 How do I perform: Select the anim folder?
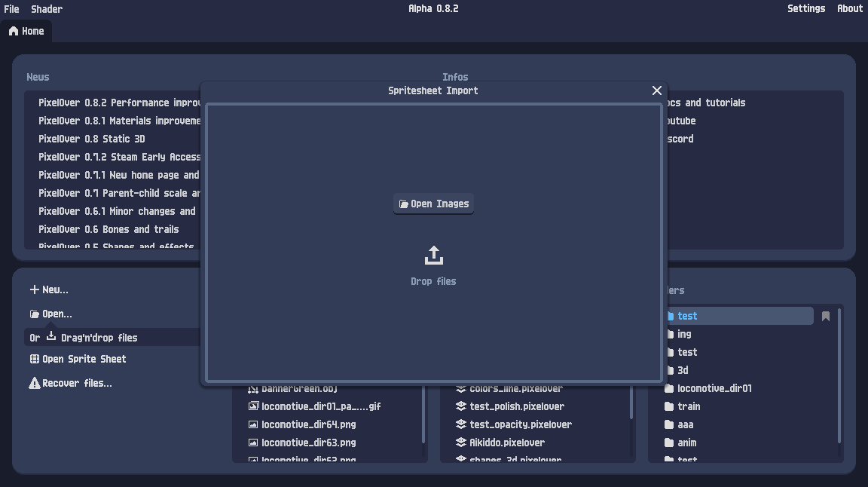click(686, 443)
